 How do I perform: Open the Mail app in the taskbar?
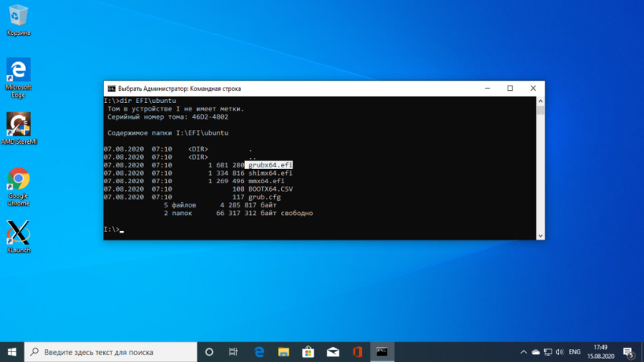[332, 352]
